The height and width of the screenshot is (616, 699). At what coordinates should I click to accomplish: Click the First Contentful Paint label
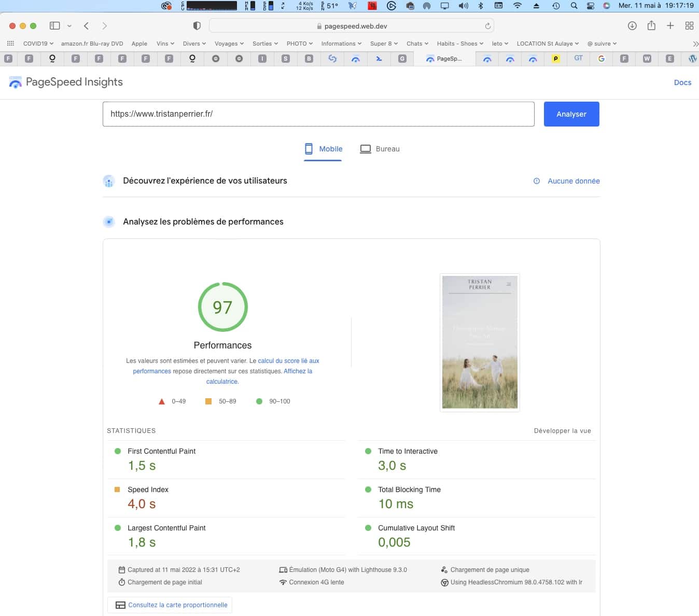(161, 451)
